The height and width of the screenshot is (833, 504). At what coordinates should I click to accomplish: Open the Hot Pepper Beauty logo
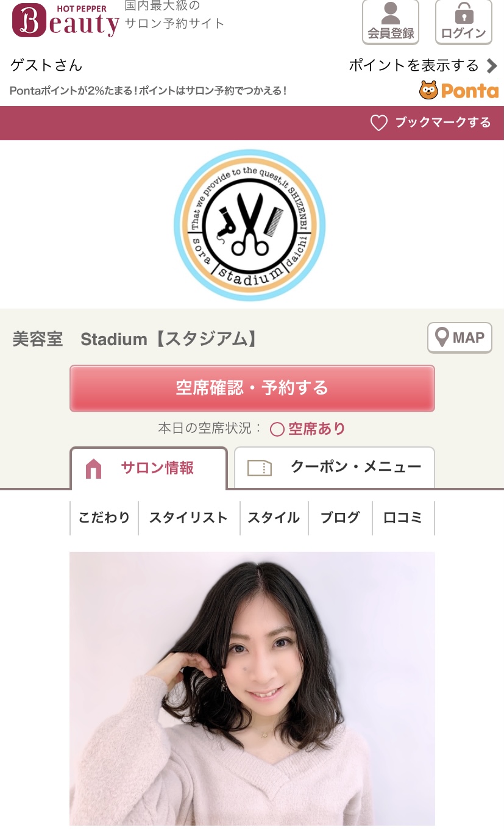(65, 20)
